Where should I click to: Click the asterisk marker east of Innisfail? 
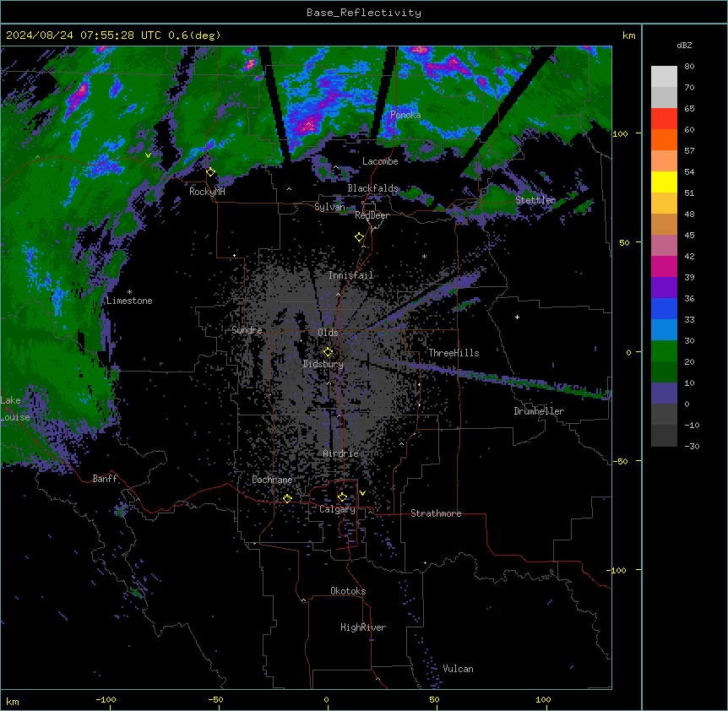[424, 256]
